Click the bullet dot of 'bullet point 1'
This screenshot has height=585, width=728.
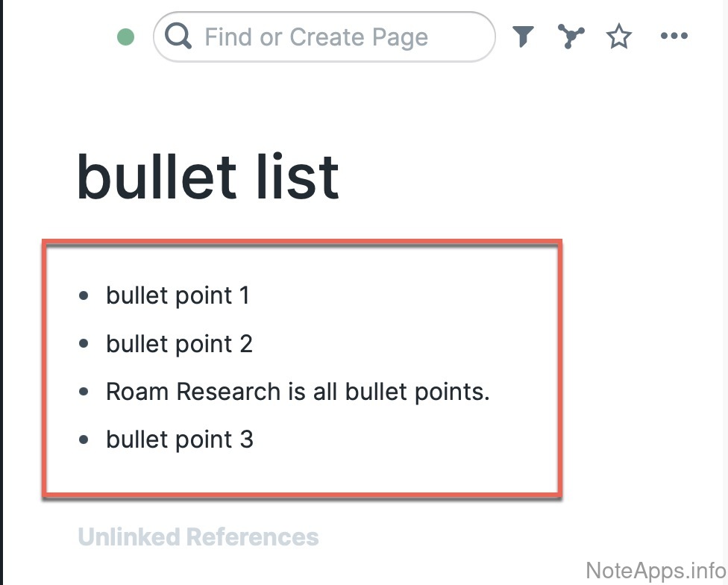coord(84,296)
